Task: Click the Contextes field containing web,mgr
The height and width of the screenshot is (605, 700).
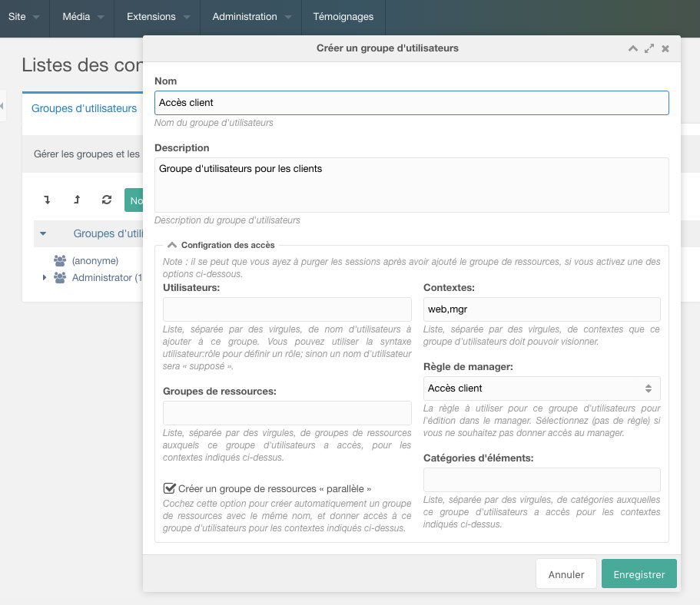Action: tap(542, 309)
